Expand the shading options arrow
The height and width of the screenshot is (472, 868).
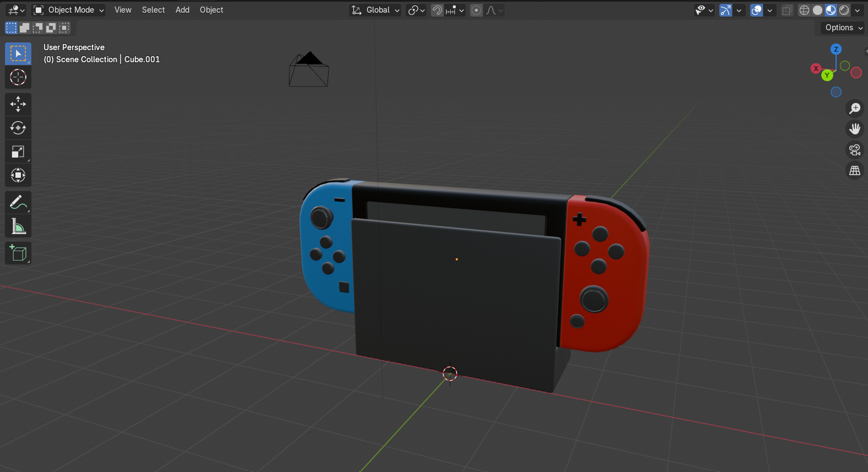(x=857, y=10)
